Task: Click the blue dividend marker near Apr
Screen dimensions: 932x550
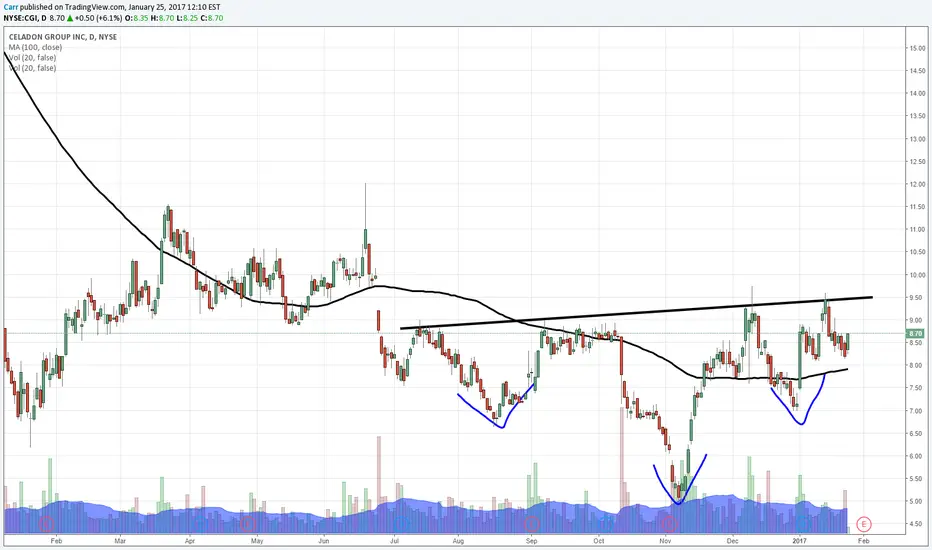Action: [199, 524]
